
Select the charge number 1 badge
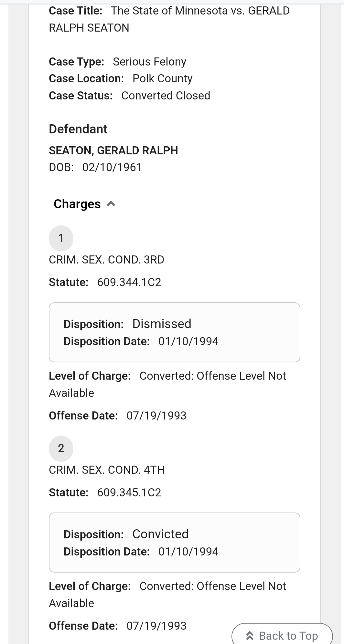[x=61, y=238]
